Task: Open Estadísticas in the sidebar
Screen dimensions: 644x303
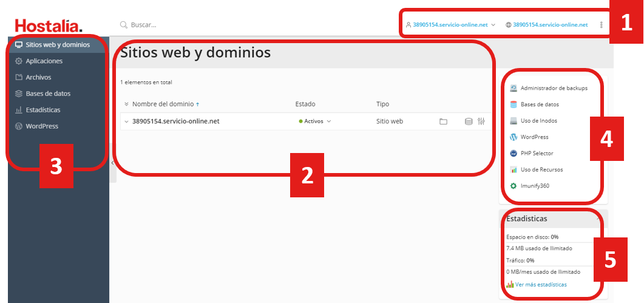Action: (x=42, y=110)
